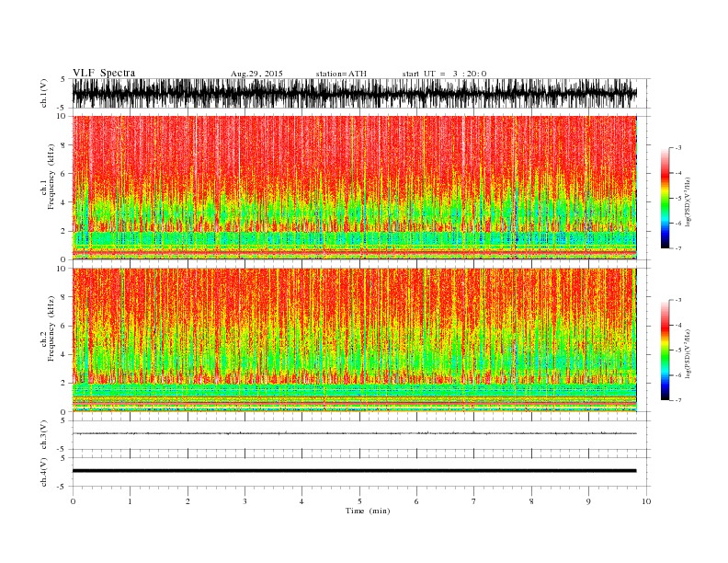This screenshot has width=728, height=563.
Task: Click the ch.1 spectrogram color scale bar
Action: pyautogui.click(x=665, y=198)
